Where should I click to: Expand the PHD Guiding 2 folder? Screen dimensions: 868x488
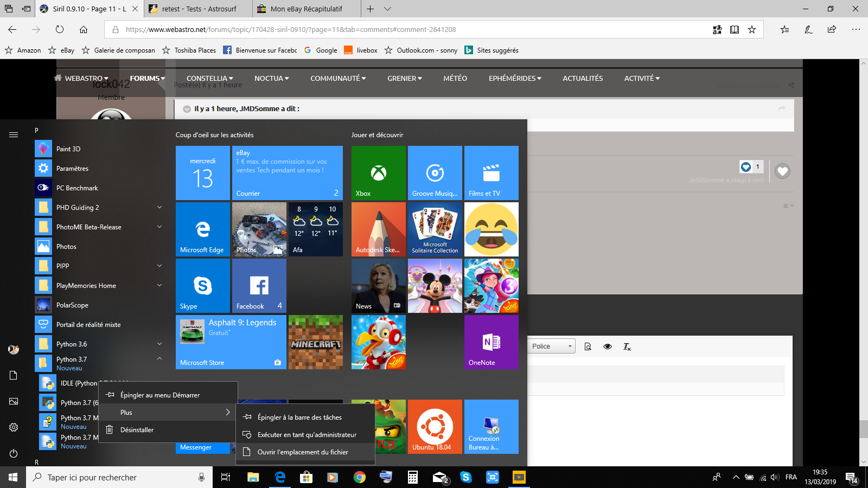[x=159, y=207]
